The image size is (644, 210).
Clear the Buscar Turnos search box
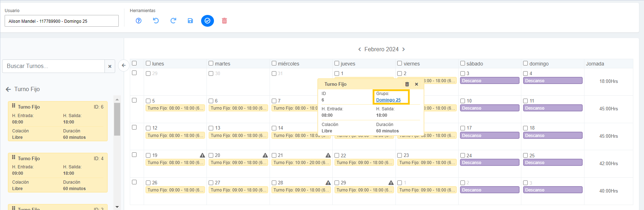[x=110, y=66]
